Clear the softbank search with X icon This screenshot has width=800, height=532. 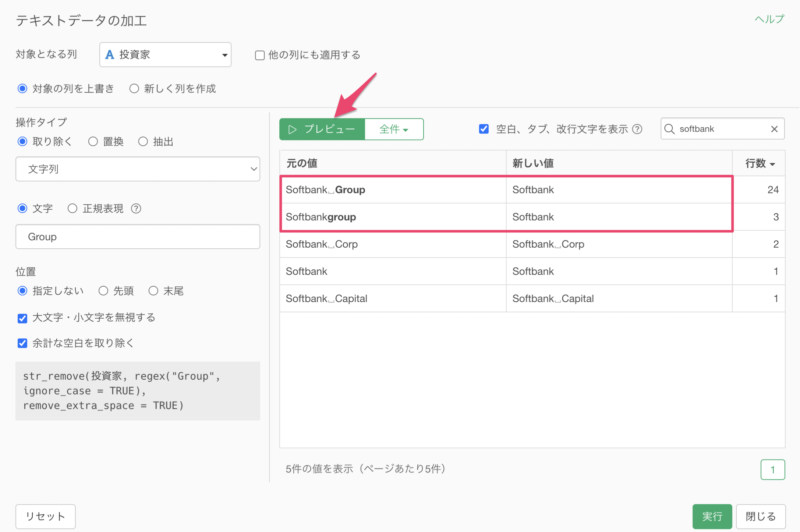774,129
